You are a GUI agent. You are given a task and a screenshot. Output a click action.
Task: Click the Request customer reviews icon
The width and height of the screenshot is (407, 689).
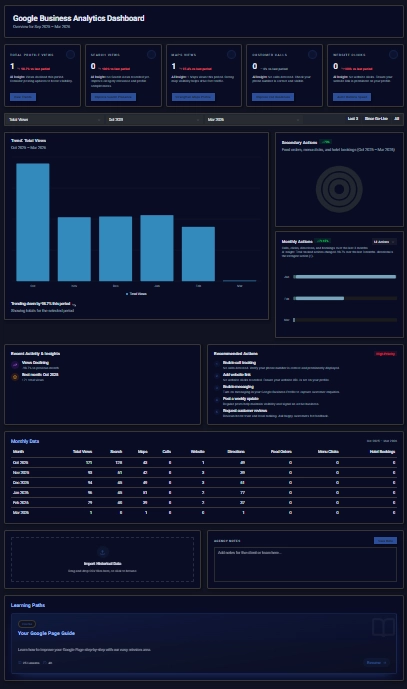(x=217, y=412)
